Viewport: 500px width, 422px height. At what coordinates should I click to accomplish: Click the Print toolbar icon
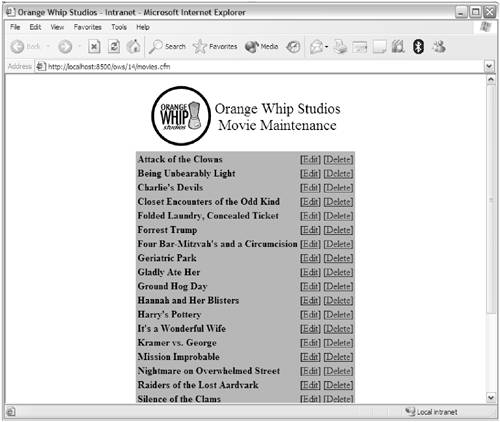tap(340, 47)
